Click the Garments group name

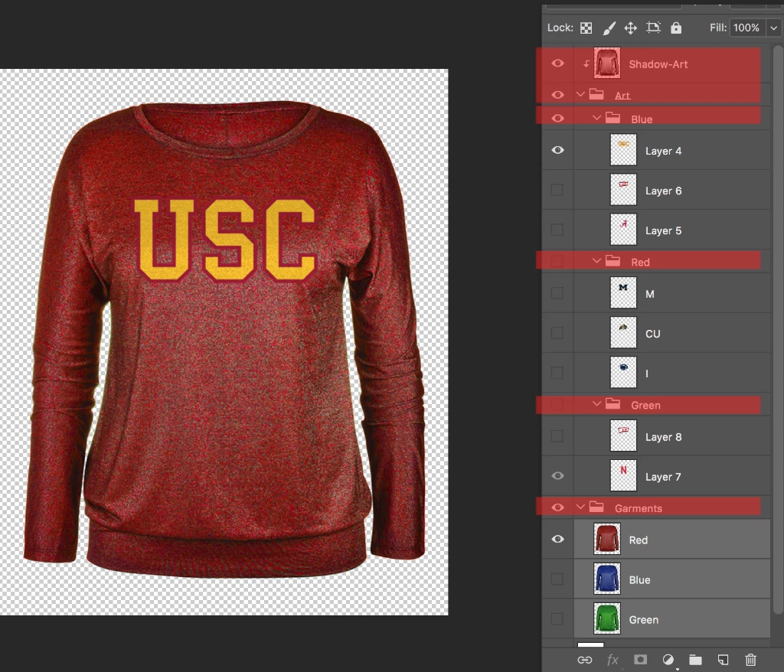[x=638, y=508]
